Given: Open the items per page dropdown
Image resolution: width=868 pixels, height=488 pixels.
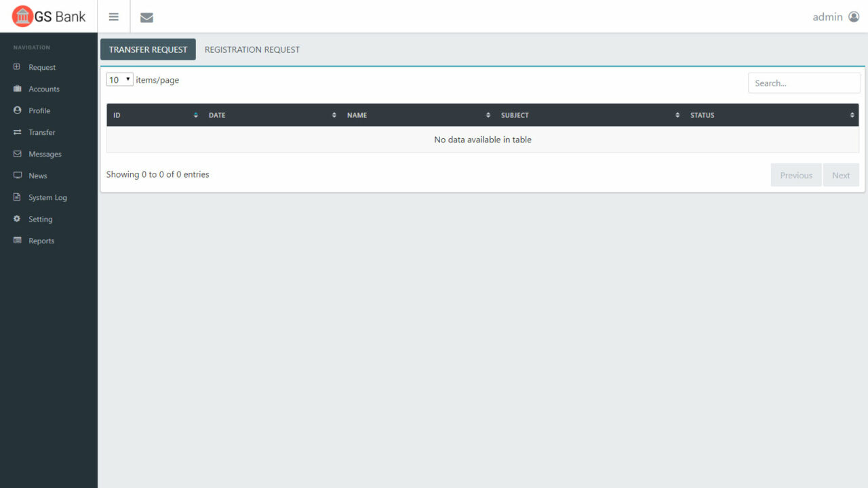Looking at the screenshot, I should tap(119, 79).
